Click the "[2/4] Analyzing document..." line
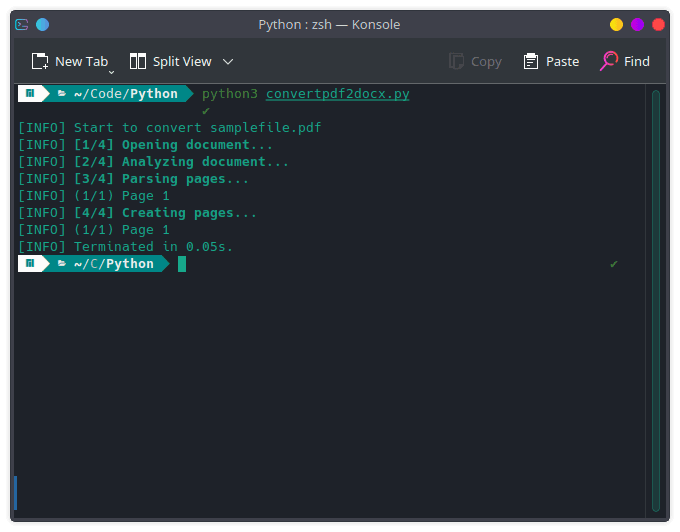680x532 pixels. pyautogui.click(x=181, y=161)
